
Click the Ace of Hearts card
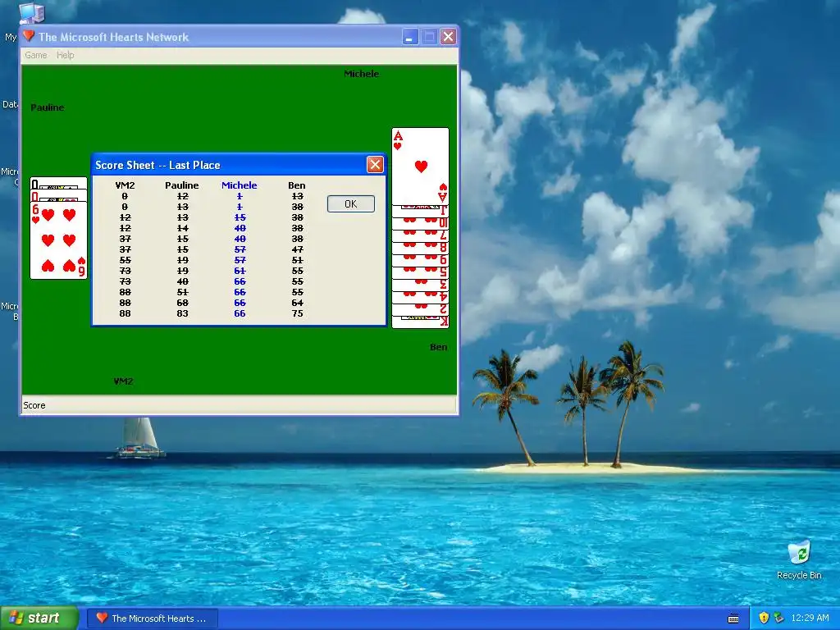(x=421, y=166)
